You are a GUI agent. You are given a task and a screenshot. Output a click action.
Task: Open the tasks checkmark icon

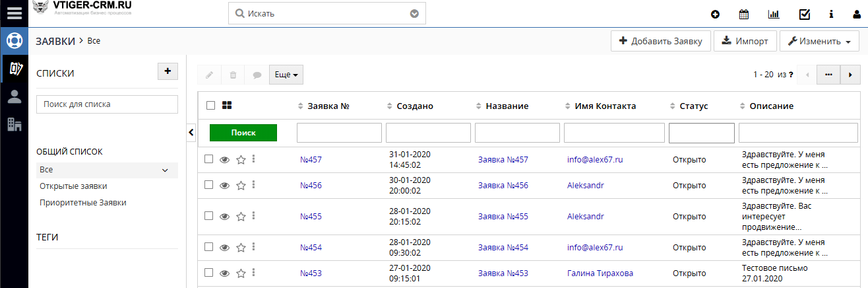coord(804,14)
